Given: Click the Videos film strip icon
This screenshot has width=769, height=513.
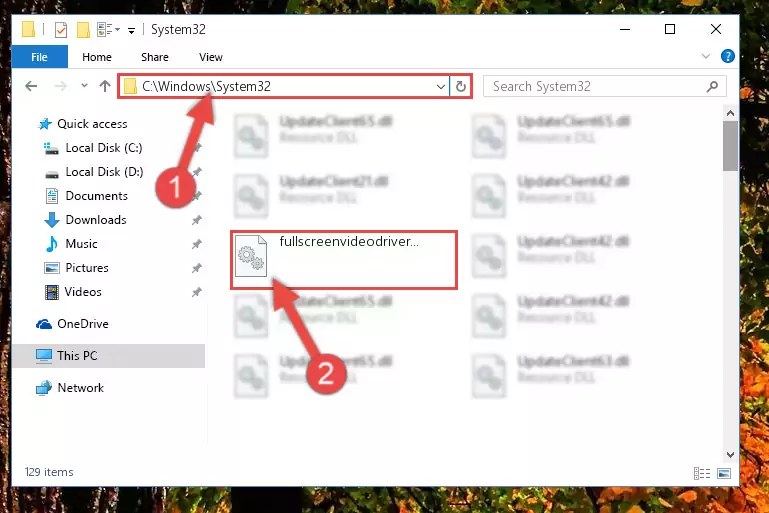Looking at the screenshot, I should click(51, 292).
